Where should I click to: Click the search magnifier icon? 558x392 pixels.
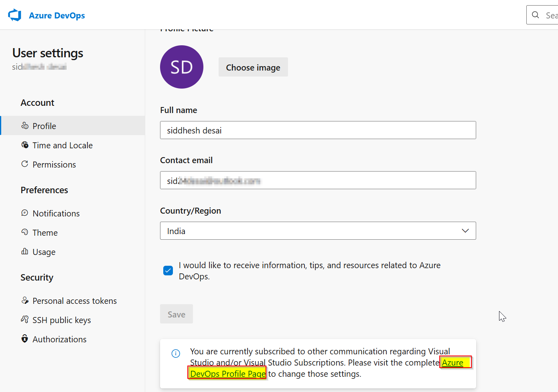pos(536,15)
